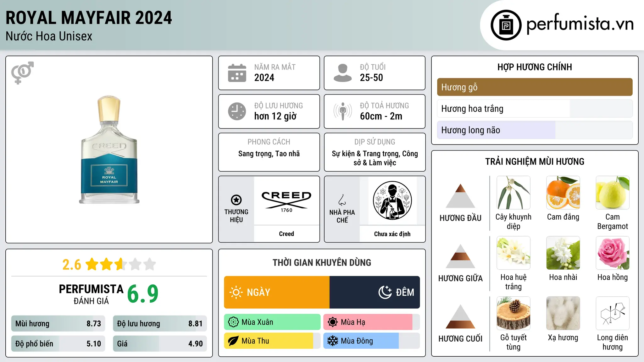Click the ROYAL MAYFAIR 2024 title
The image size is (644, 362).
[x=89, y=18]
